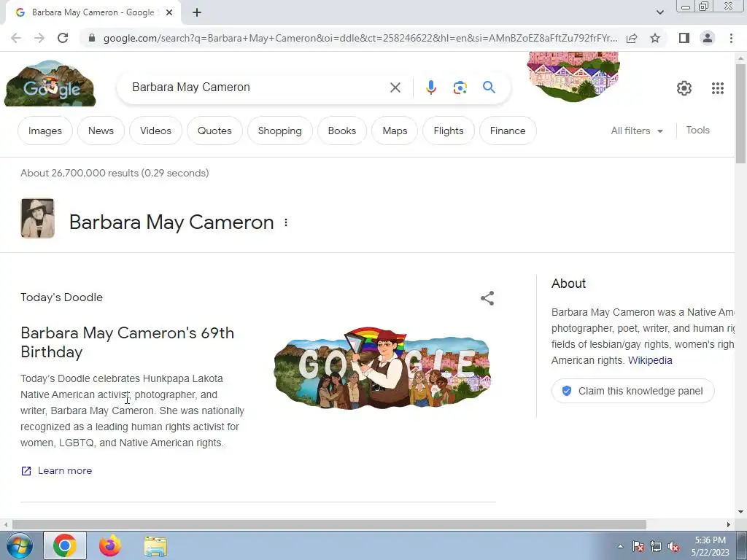Start voice search with microphone icon
This screenshot has width=747, height=560.
point(430,87)
